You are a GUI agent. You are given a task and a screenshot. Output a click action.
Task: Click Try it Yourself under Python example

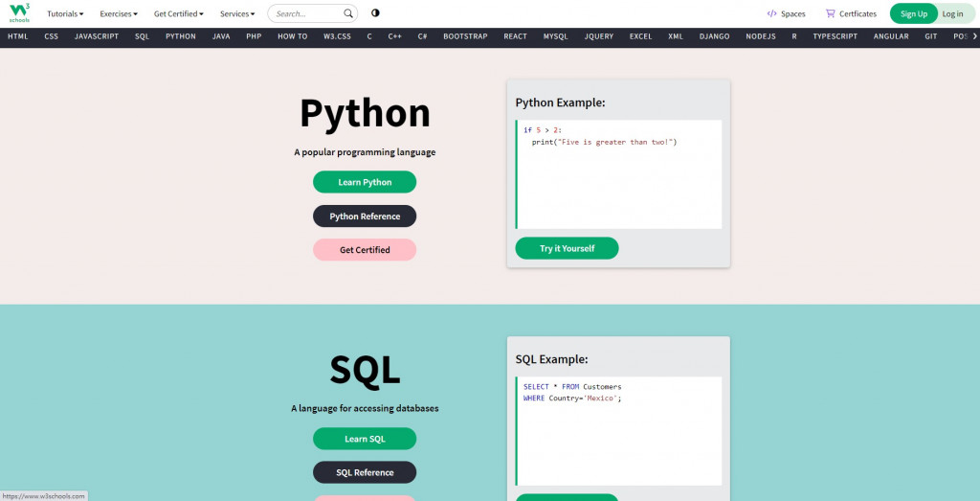pos(567,248)
